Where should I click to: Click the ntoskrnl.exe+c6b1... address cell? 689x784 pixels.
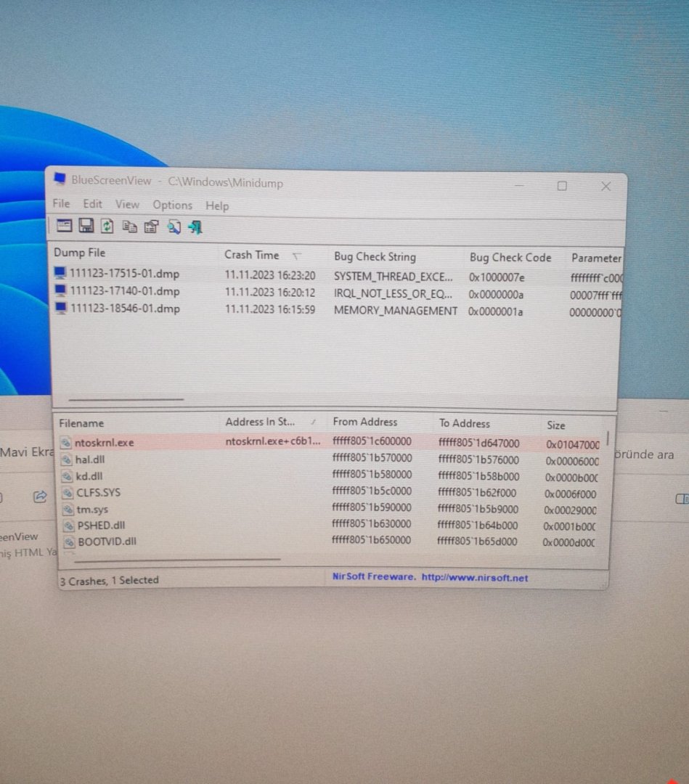273,441
